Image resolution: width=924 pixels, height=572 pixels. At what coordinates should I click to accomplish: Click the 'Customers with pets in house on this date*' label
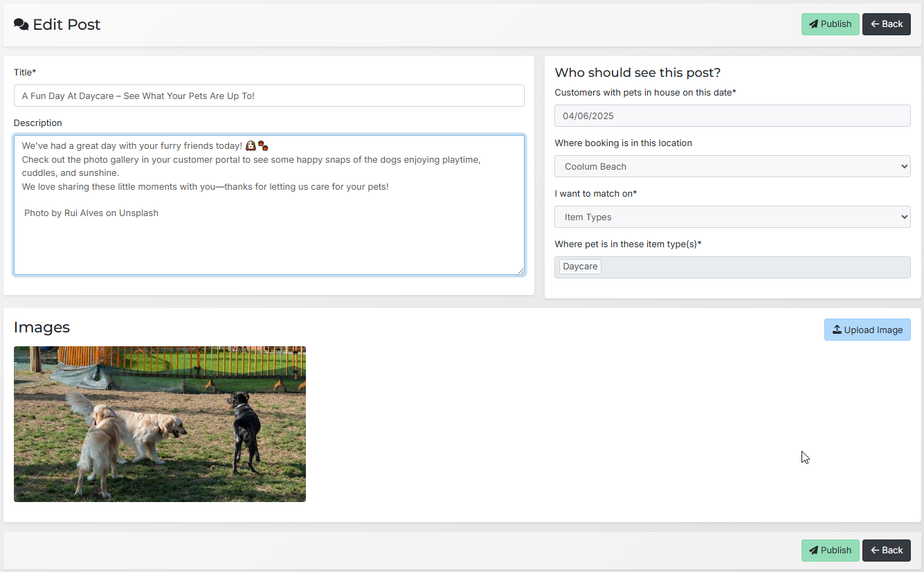645,92
